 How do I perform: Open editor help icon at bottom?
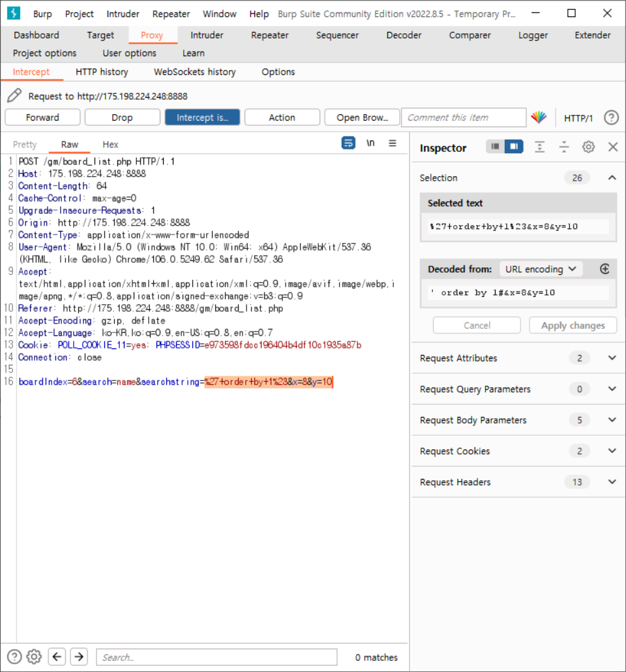point(14,656)
